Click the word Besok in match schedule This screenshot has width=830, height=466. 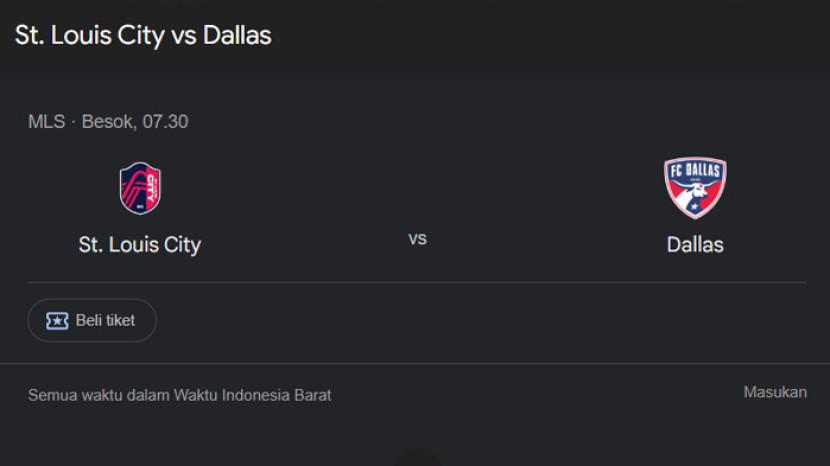click(x=107, y=122)
